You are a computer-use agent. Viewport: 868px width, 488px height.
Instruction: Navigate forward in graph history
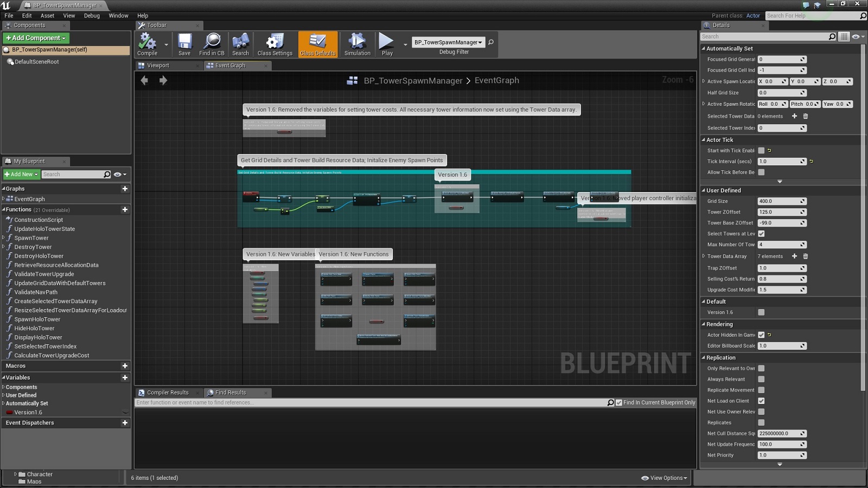click(163, 80)
